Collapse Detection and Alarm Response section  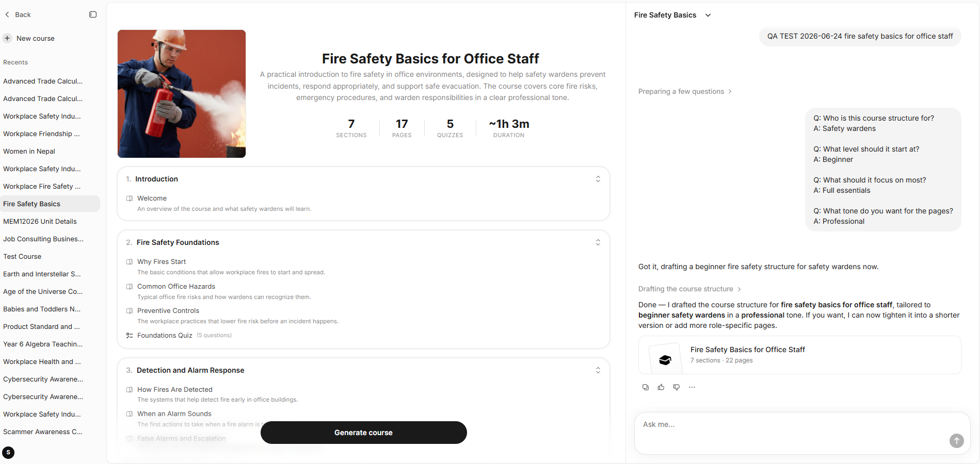[598, 370]
